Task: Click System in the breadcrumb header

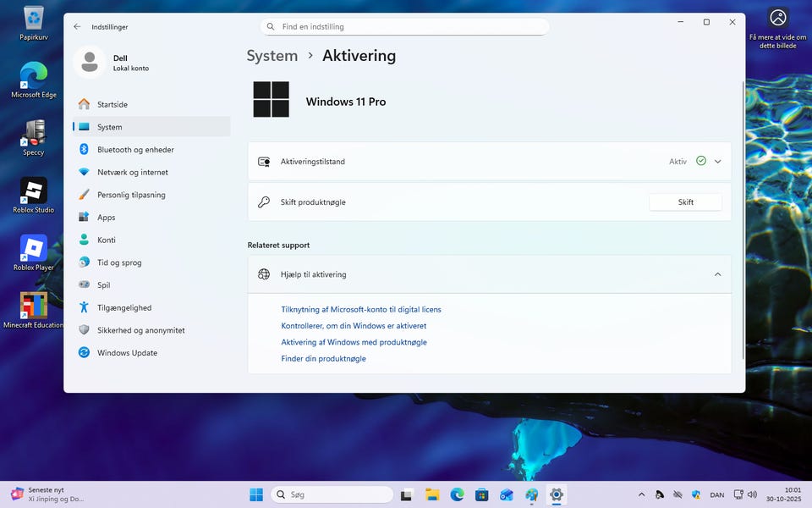Action: [272, 56]
